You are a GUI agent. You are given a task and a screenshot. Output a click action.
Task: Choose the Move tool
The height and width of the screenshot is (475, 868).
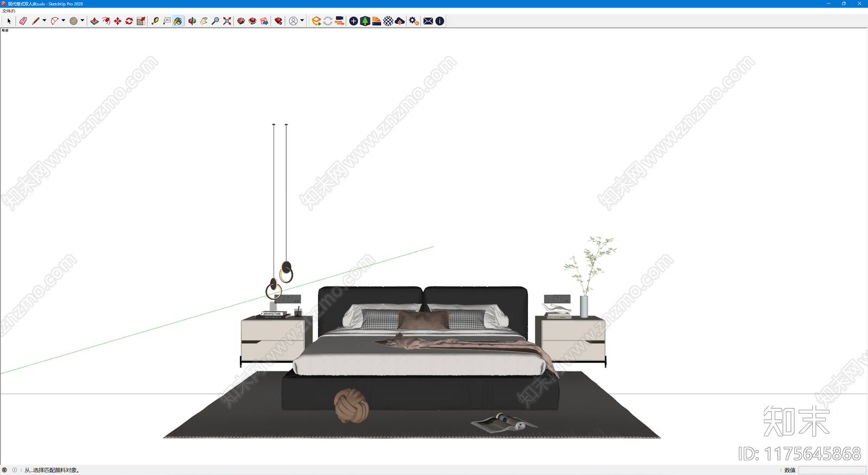click(x=118, y=21)
